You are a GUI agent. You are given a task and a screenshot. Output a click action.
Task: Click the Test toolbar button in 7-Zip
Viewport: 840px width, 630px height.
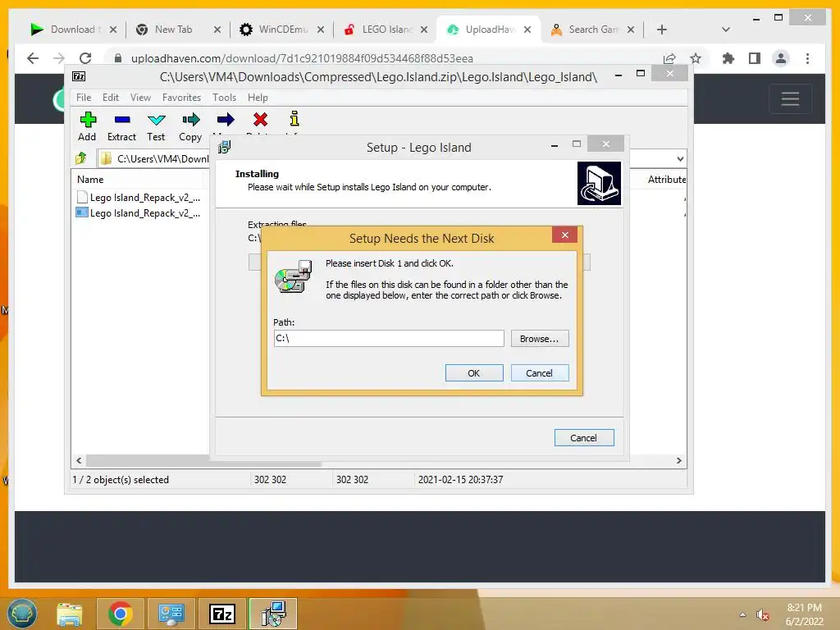tap(156, 126)
